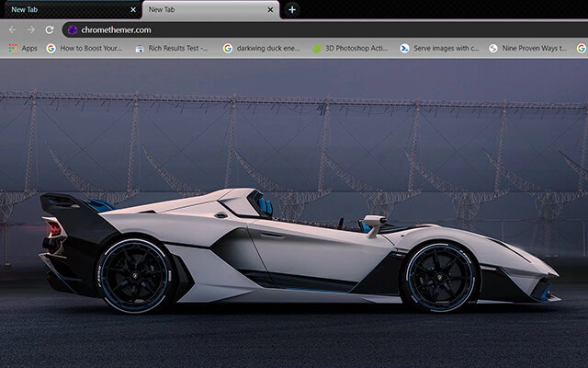Image resolution: width=588 pixels, height=368 pixels.
Task: Close the second New Tab
Action: click(x=270, y=10)
